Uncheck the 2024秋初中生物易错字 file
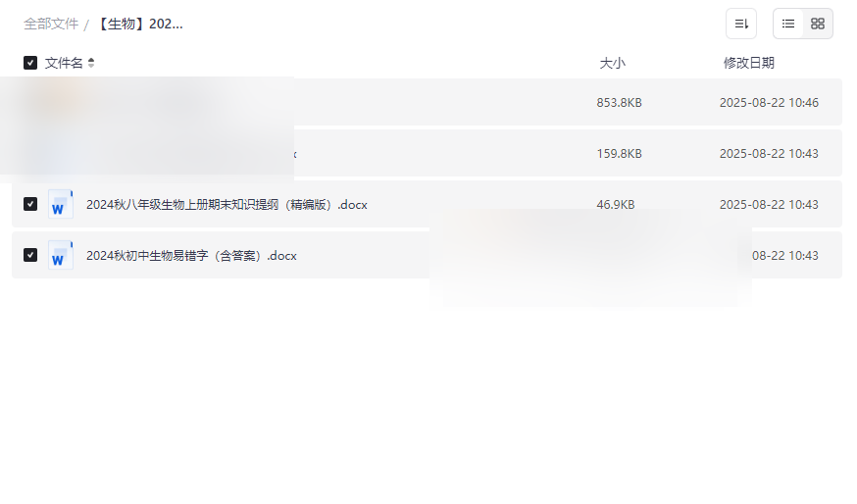This screenshot has width=857, height=504. (30, 255)
